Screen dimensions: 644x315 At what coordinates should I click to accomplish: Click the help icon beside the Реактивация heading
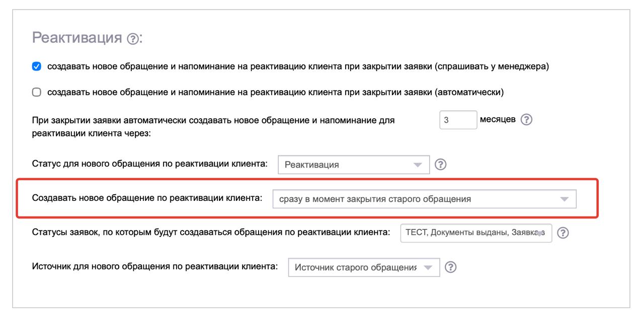133,39
